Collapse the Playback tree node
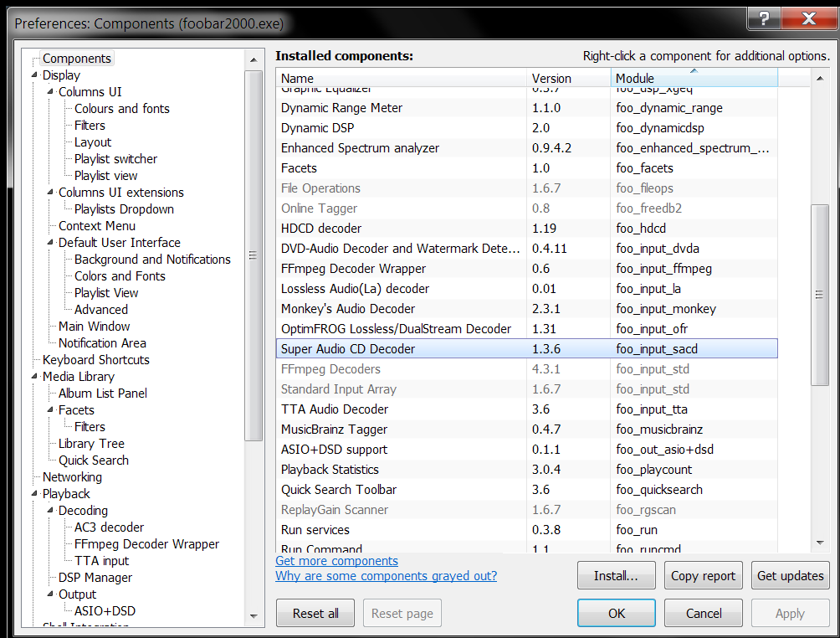Screen dimensions: 840x638 click(34, 494)
